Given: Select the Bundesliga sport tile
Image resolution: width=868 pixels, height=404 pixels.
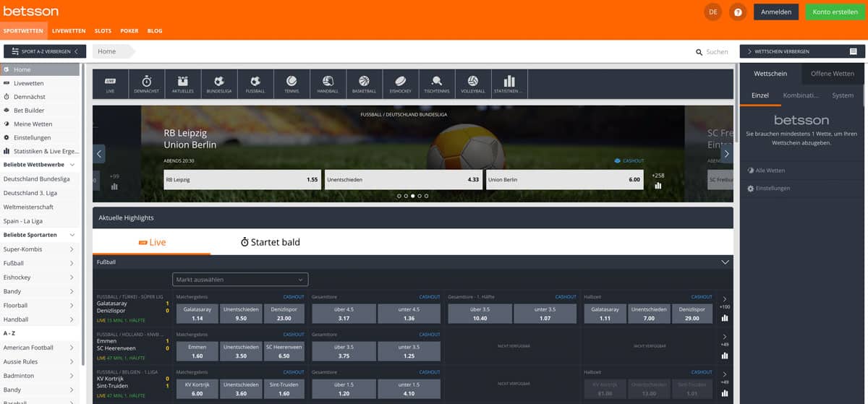Looking at the screenshot, I should 219,84.
